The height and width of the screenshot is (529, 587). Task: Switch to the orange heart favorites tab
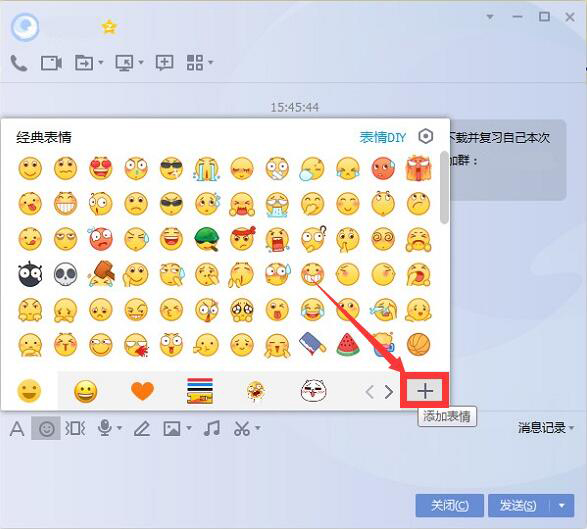143,391
